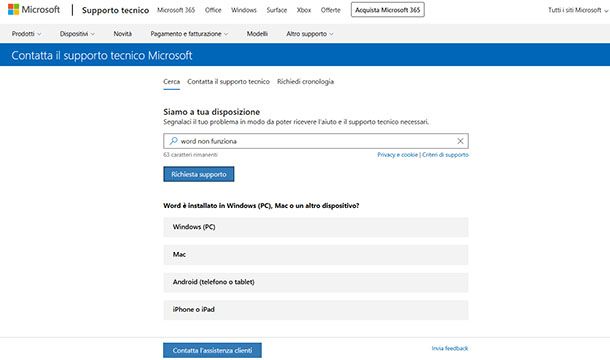Screen dimensions: 610x360
Task: Expand the Altro supporto dropdown
Action: tap(310, 34)
